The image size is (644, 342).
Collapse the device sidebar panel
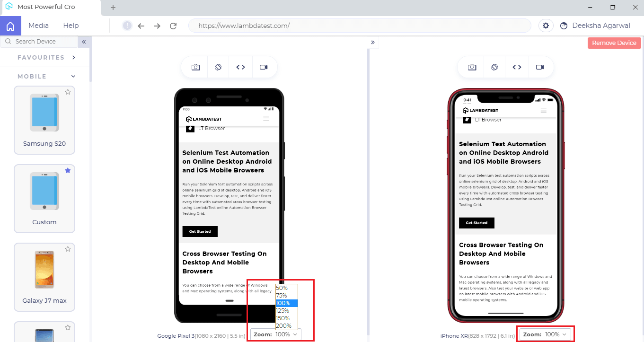click(84, 42)
